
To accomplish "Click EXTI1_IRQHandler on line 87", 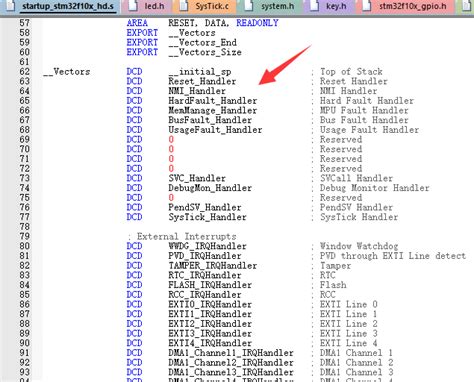I will pyautogui.click(x=210, y=314).
